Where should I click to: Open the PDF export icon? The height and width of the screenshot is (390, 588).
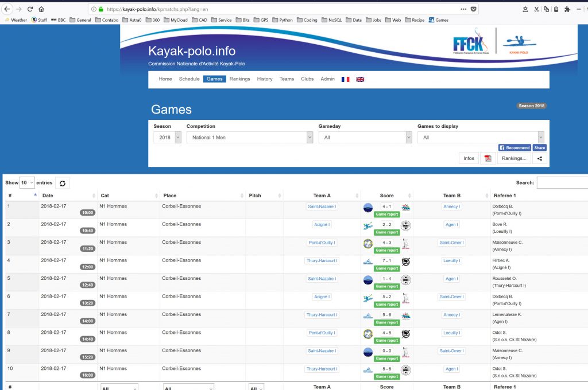[488, 158]
